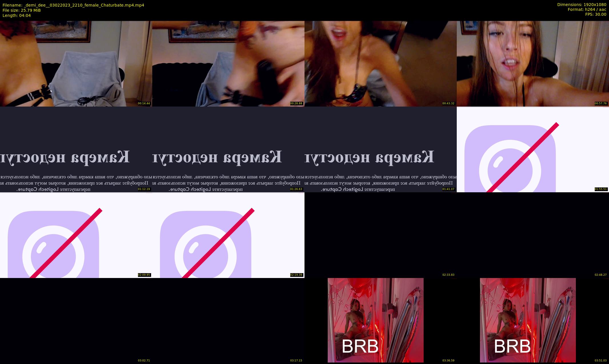Click the Filename text line in the header
The image size is (609, 364).
(x=73, y=5)
